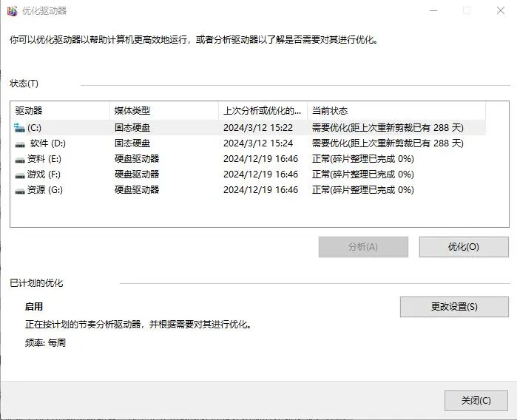Click the 更改设置(S) button
This screenshot has height=420, width=517.
coord(453,307)
